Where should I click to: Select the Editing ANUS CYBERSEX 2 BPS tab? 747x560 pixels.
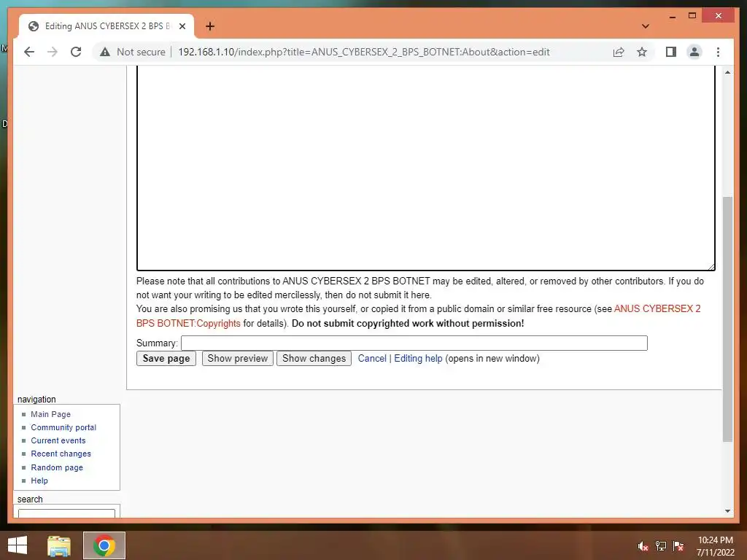[107, 26]
